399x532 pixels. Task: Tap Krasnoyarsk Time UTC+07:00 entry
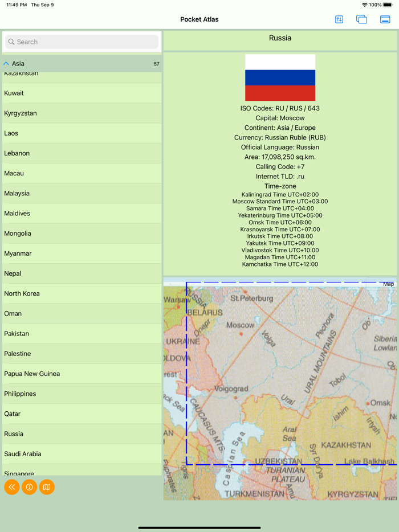click(280, 230)
